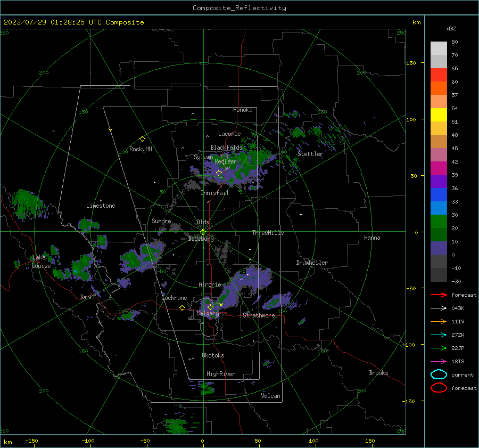Image resolution: width=479 pixels, height=448 pixels.
Task: Click the green 22JP arrow in legend
Action: click(439, 348)
